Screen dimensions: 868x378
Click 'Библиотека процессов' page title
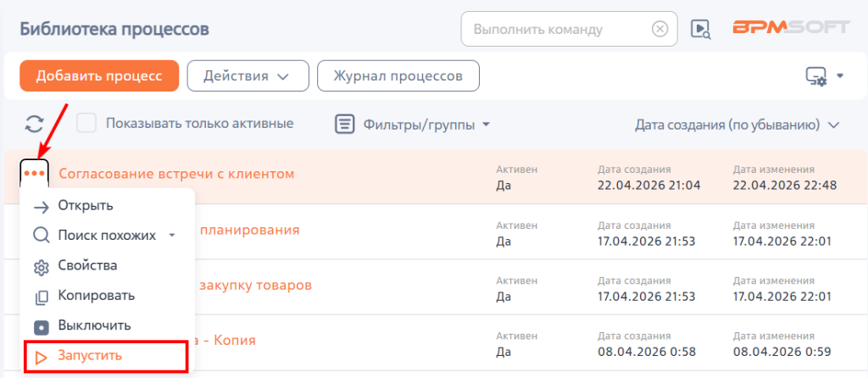(x=114, y=29)
